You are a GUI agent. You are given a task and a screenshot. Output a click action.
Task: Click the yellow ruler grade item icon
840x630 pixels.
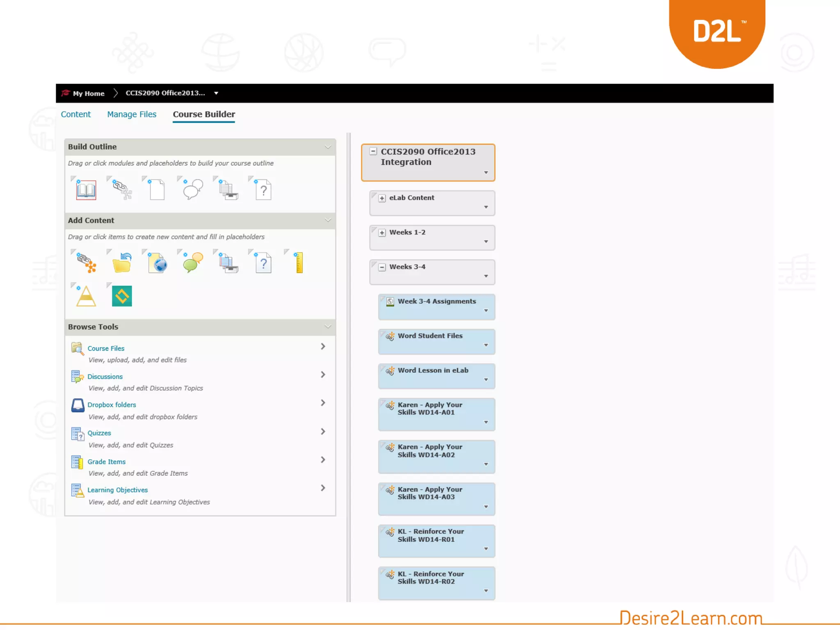(x=299, y=263)
